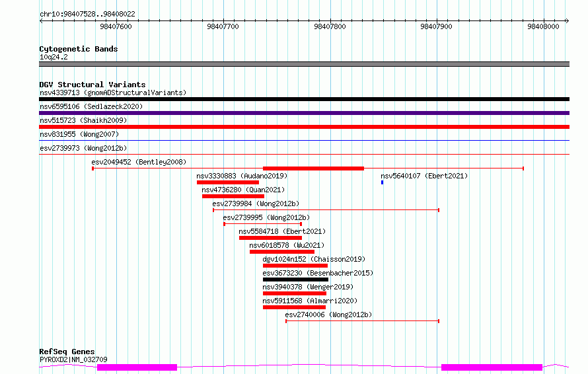Click the ruler's left arrow end
This screenshot has height=374, width=588.
coord(41,20)
